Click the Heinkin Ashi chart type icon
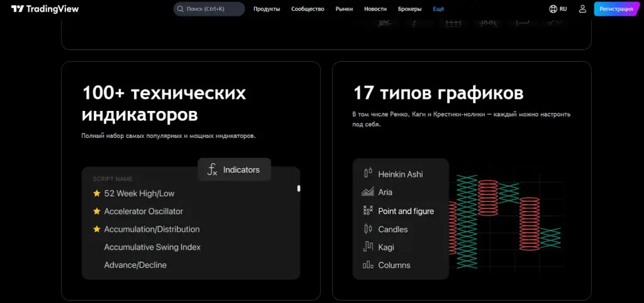This screenshot has height=303, width=644. (x=368, y=173)
